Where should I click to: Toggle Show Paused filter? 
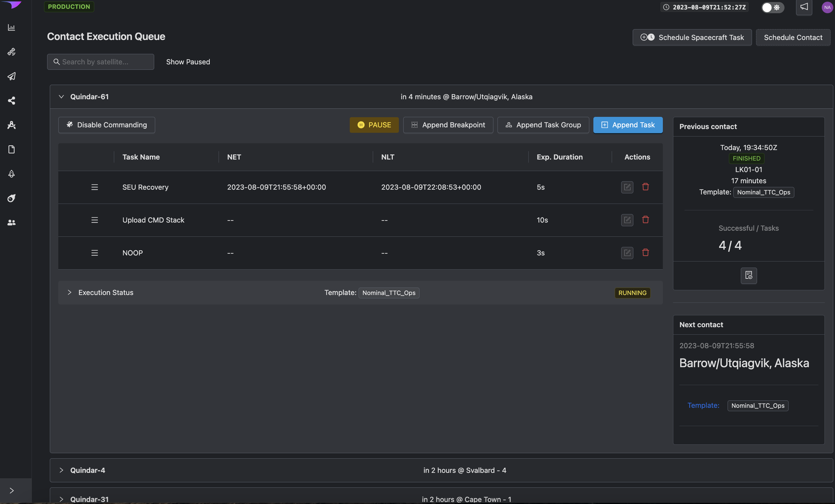pos(188,62)
